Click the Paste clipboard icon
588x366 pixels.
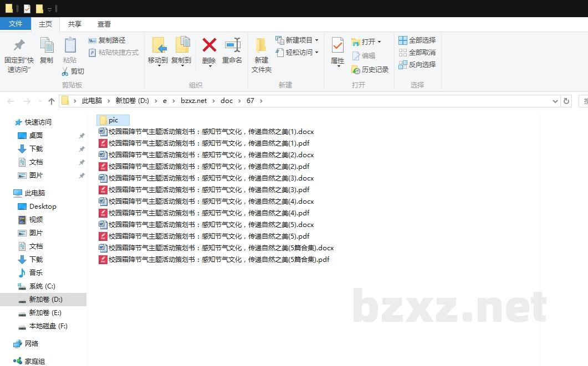(x=70, y=45)
